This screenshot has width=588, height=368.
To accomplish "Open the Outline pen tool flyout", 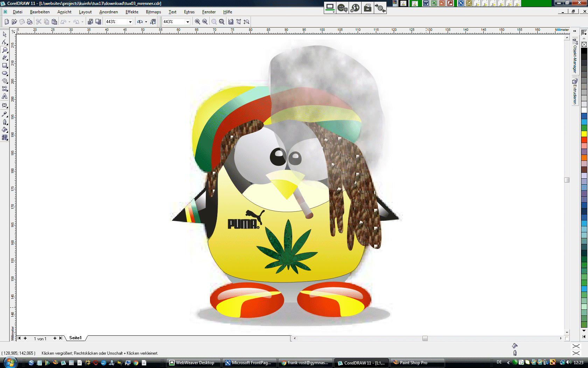I will [x=5, y=122].
